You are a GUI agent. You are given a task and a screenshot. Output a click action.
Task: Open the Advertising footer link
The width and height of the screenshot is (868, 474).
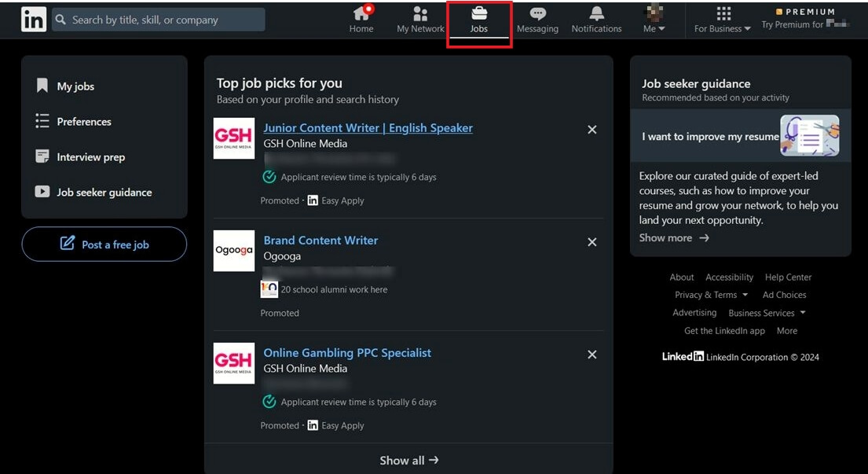click(x=694, y=313)
